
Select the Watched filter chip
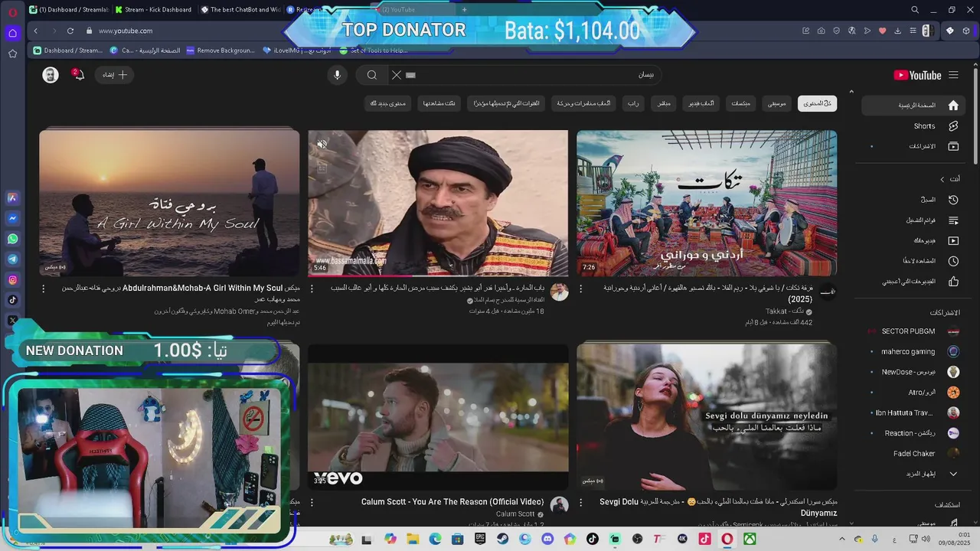click(x=439, y=103)
